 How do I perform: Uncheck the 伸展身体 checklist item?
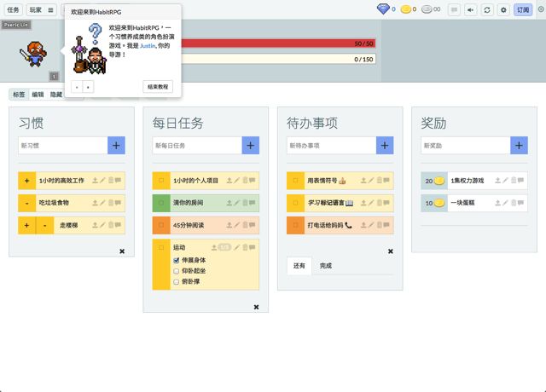177,260
